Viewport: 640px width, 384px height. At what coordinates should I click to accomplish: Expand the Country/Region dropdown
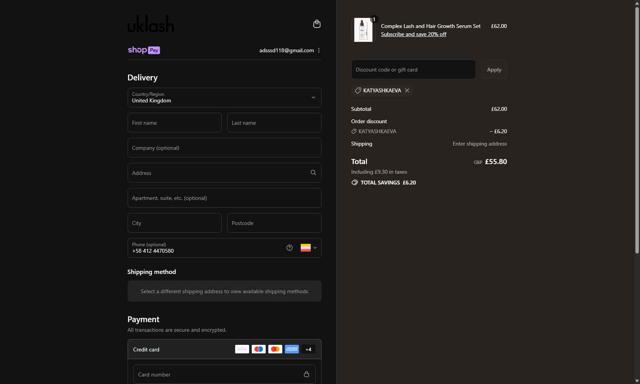tap(224, 98)
